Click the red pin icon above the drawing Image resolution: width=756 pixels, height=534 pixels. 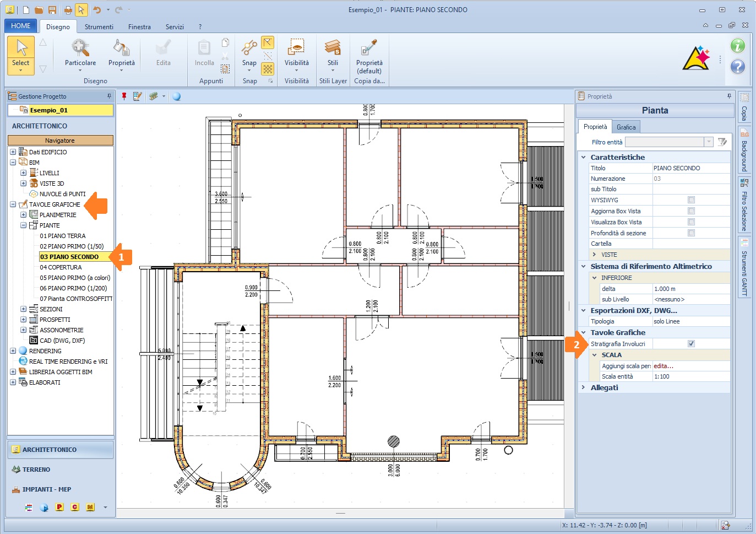124,96
